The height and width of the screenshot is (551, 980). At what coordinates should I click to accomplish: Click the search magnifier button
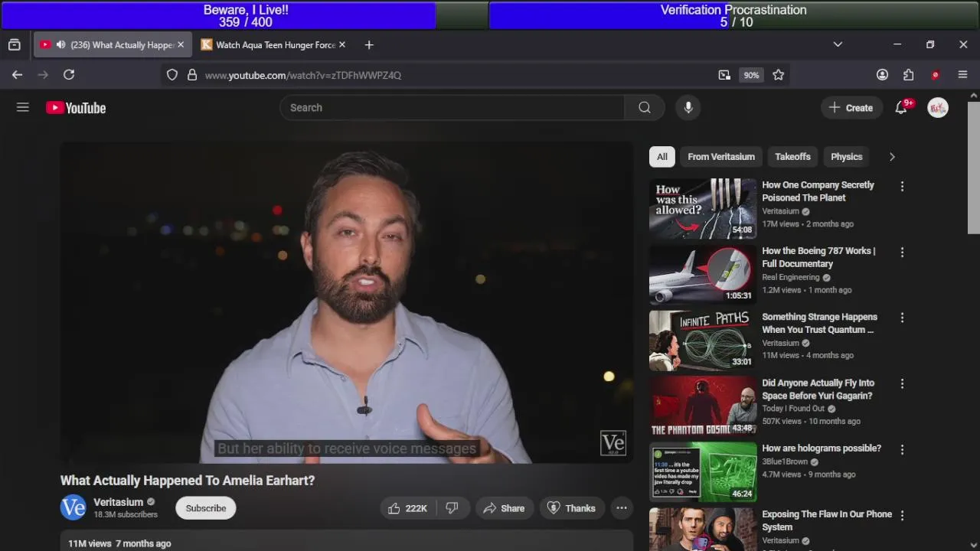tap(645, 108)
